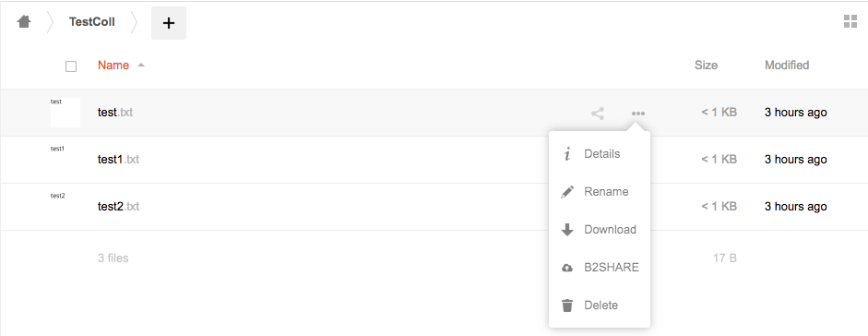This screenshot has width=868, height=336.
Task: Sort files by Size column
Action: tap(706, 66)
